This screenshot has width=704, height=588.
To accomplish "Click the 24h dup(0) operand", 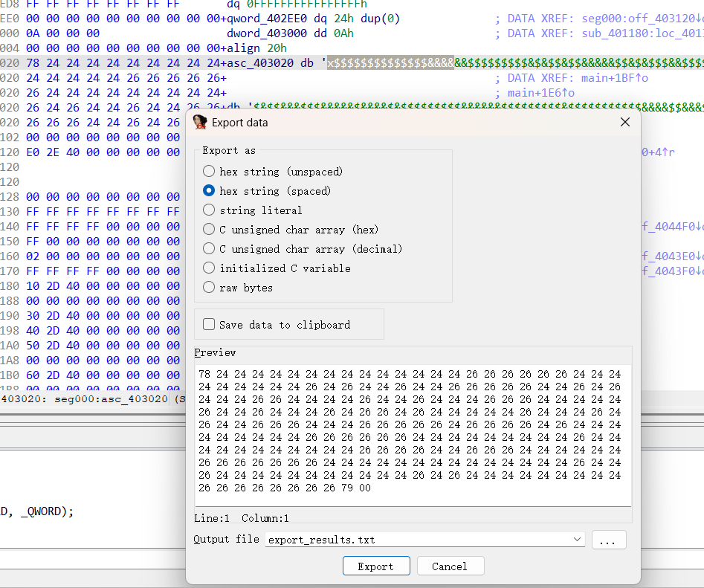I will coord(366,19).
